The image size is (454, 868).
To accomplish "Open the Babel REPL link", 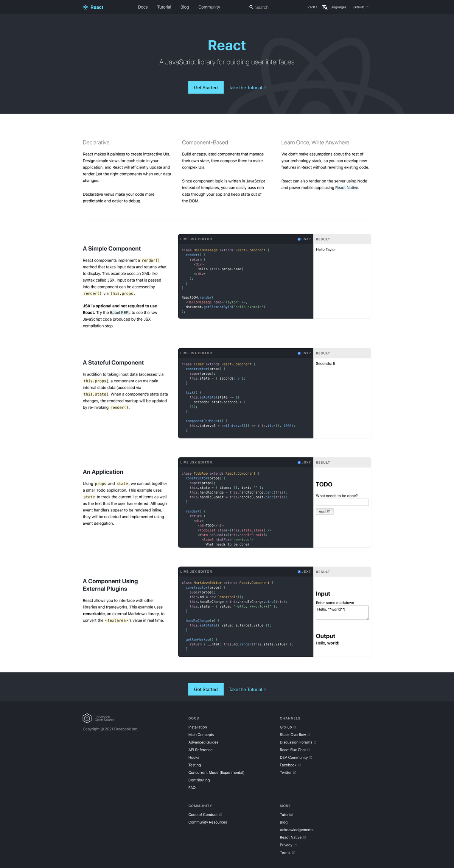I will [120, 312].
